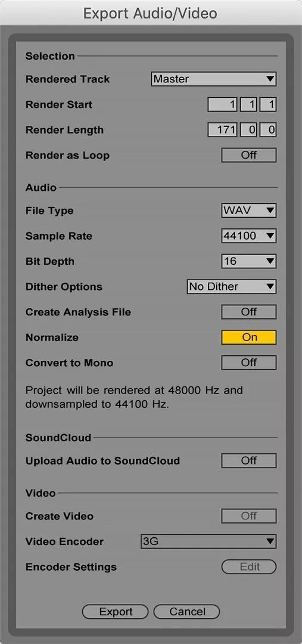
Task: Toggle the Render as Loop button
Action: (248, 155)
